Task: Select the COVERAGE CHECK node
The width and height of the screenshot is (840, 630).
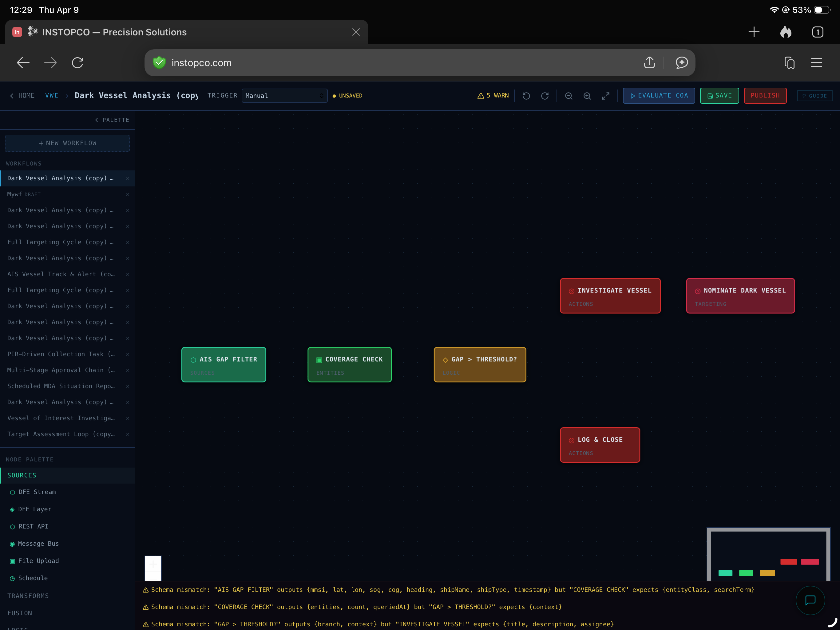Action: point(349,365)
